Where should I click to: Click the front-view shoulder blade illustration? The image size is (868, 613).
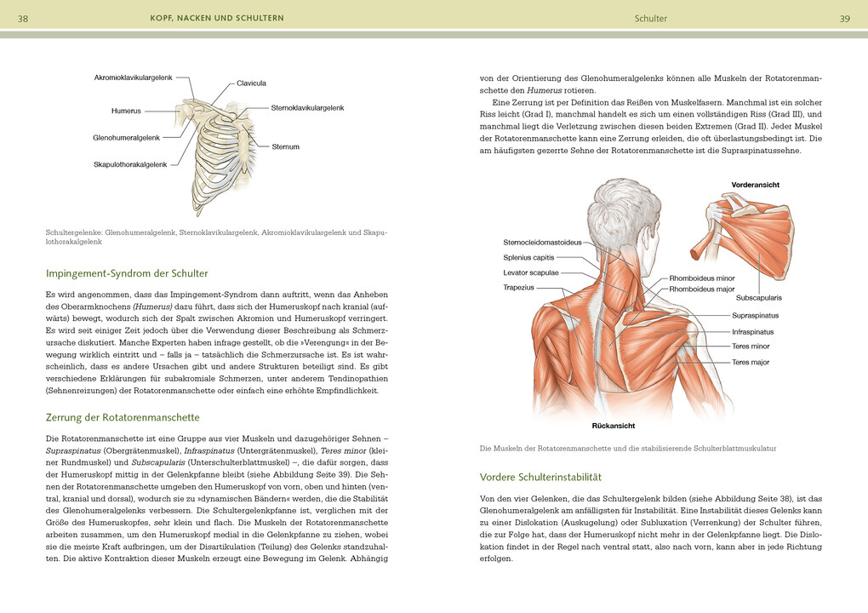[x=744, y=238]
